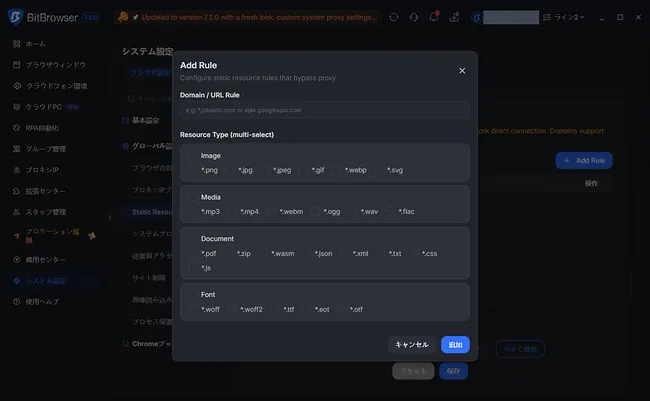
Task: Click the BitBrowser logo icon
Action: tap(15, 17)
